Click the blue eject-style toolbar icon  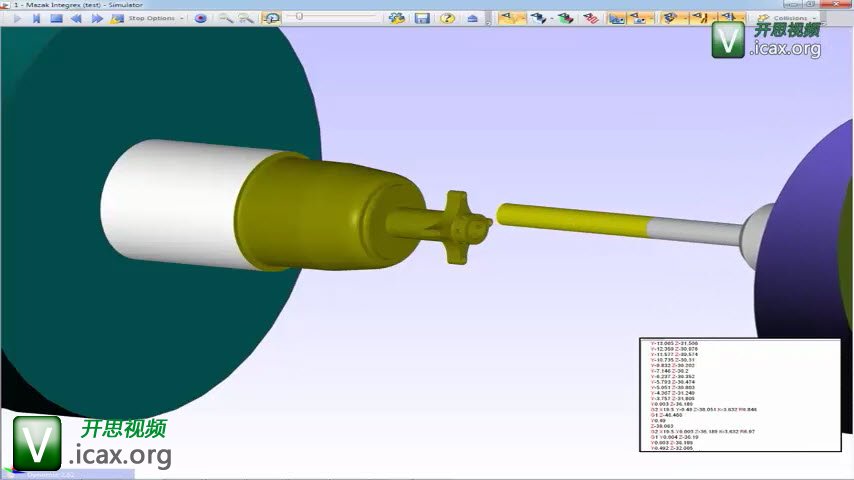472,19
